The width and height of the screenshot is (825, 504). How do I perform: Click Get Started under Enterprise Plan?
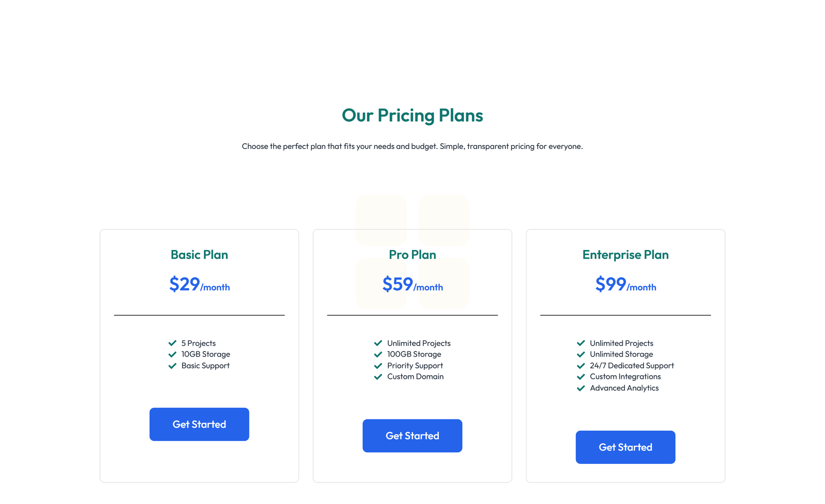(x=625, y=447)
